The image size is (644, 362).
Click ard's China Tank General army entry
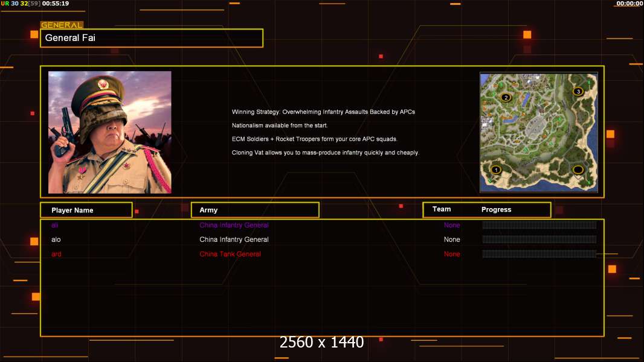point(230,254)
